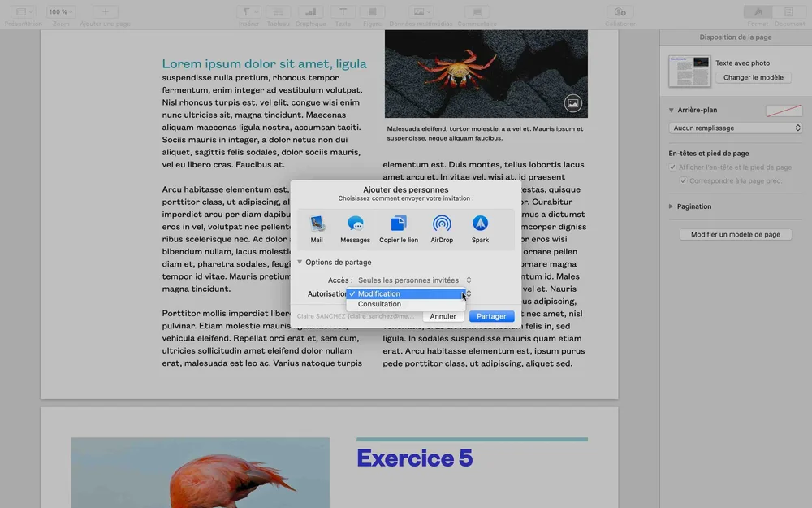Click the Texte toolbar icon
The width and height of the screenshot is (812, 508).
[x=343, y=12]
